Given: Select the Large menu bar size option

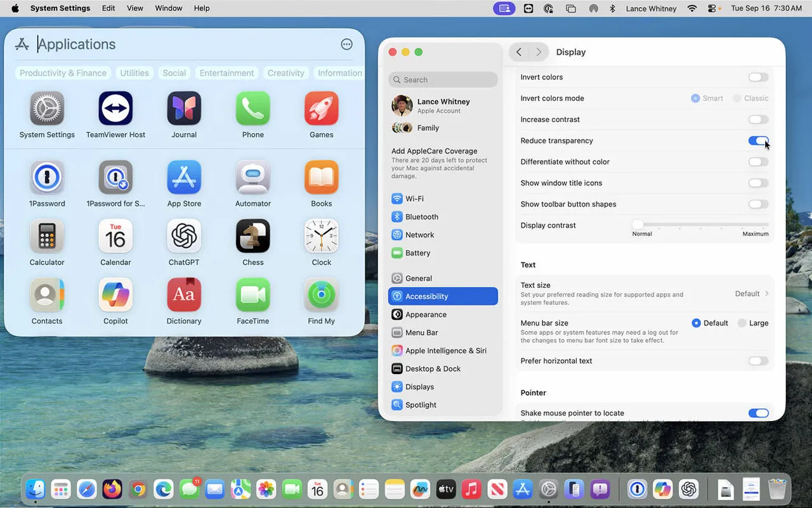Looking at the screenshot, I should click(x=742, y=323).
